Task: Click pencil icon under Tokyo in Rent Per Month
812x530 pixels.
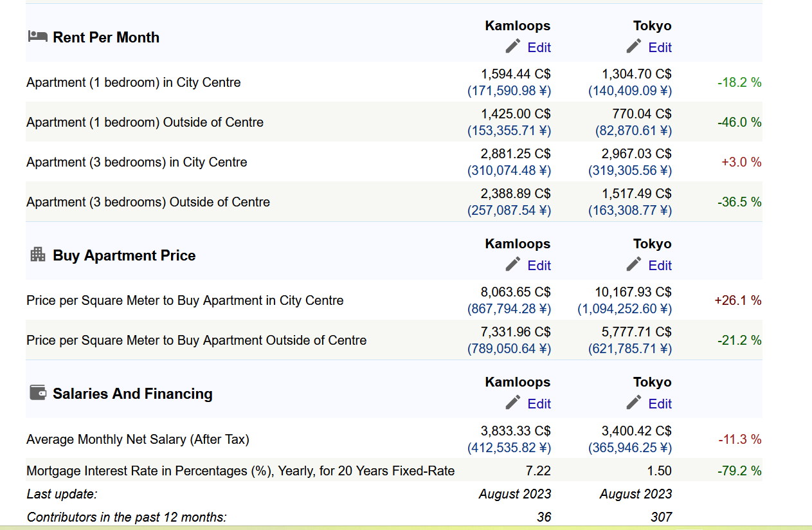Action: point(633,46)
